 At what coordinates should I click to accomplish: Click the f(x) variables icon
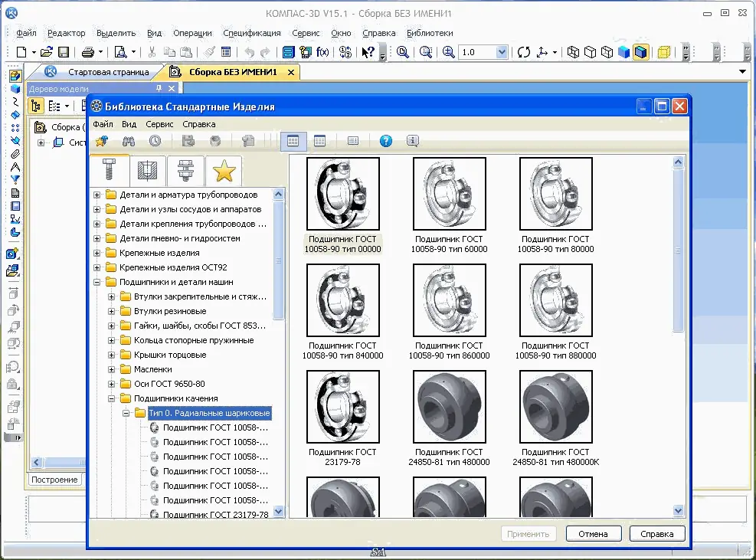pyautogui.click(x=322, y=52)
